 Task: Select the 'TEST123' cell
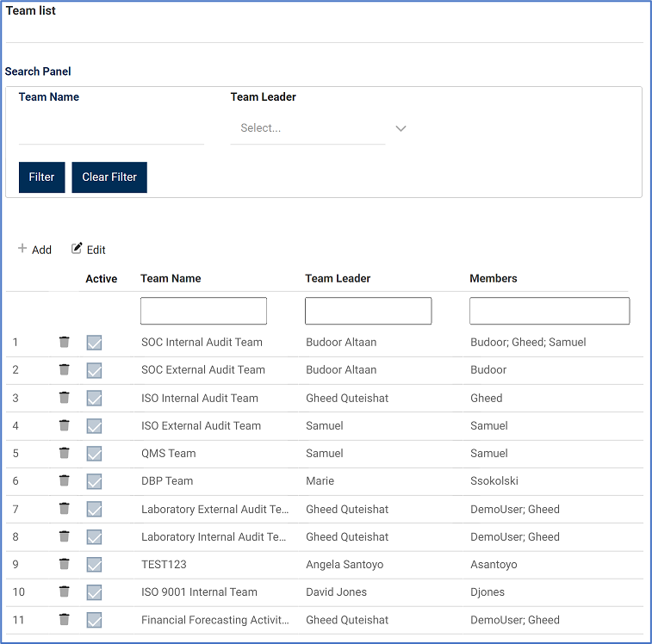tap(164, 564)
